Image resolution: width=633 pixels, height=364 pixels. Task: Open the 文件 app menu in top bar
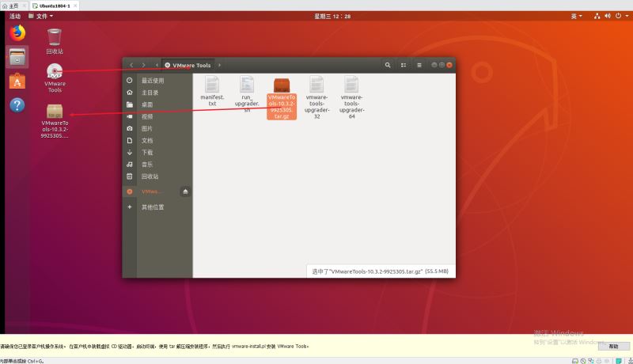[x=40, y=16]
